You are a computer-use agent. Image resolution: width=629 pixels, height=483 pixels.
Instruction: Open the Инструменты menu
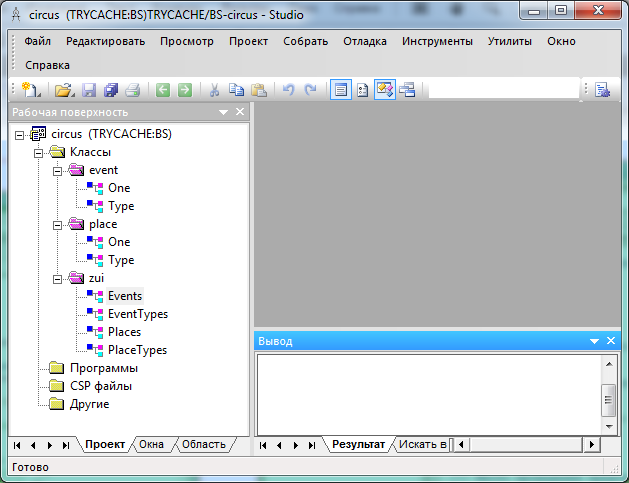(x=437, y=41)
